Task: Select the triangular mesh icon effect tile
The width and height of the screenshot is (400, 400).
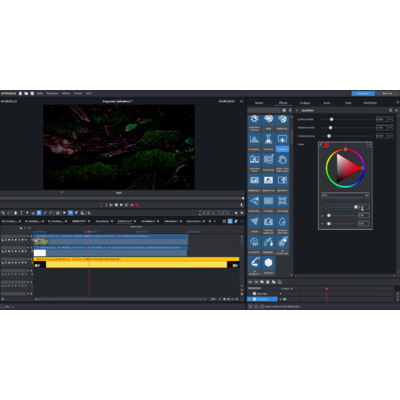Action: 254,222
